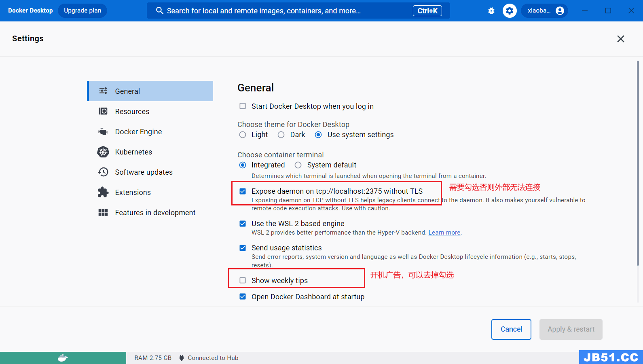Click the Upgrade plan button

pos(82,11)
